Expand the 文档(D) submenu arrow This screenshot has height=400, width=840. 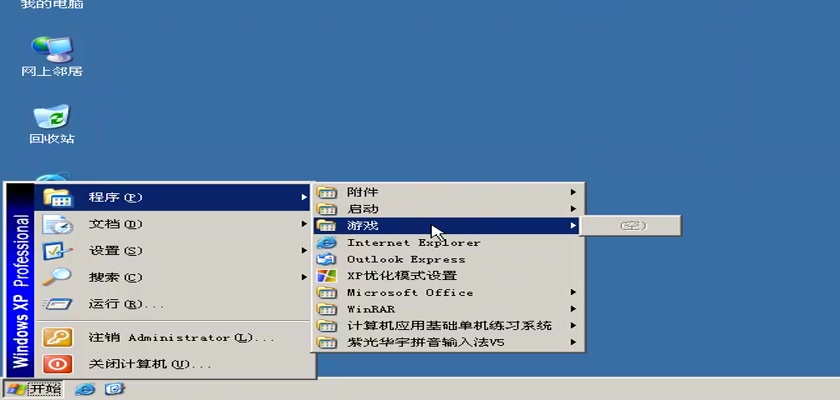click(304, 224)
